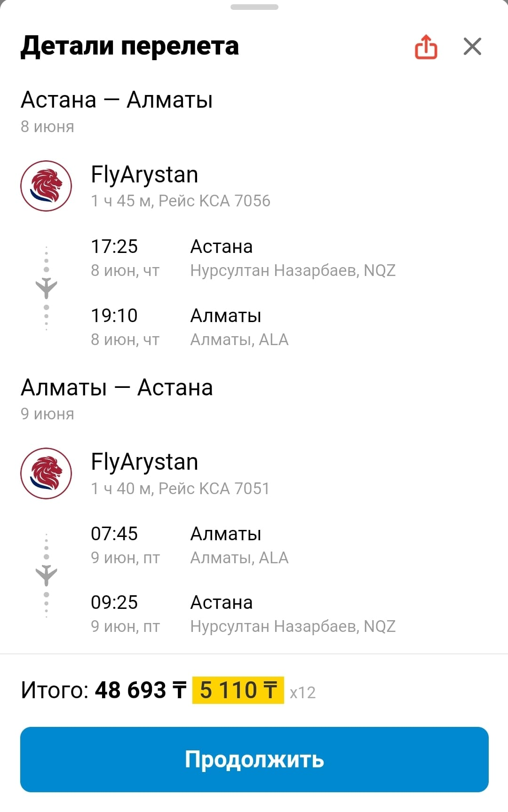The image size is (508, 812).
Task: Tap the 19:10 arrival time
Action: click(114, 315)
